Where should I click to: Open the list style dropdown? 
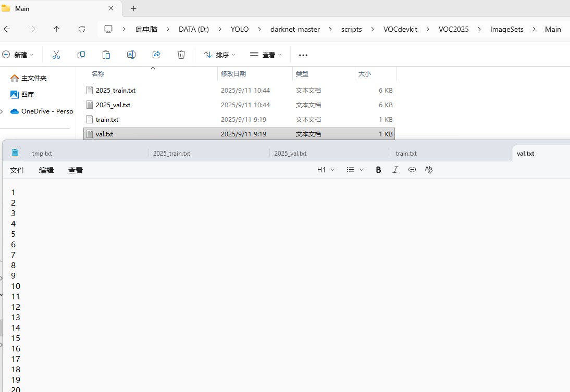click(355, 170)
